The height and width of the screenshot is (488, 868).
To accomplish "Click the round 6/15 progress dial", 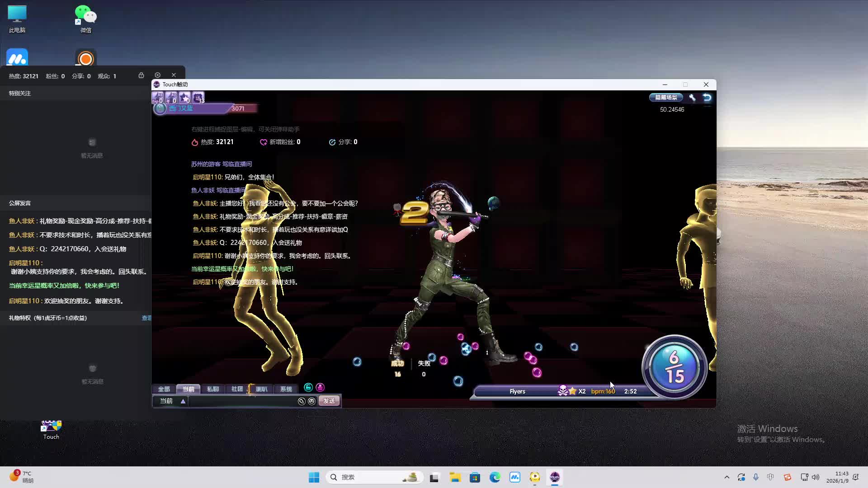I will [x=674, y=367].
